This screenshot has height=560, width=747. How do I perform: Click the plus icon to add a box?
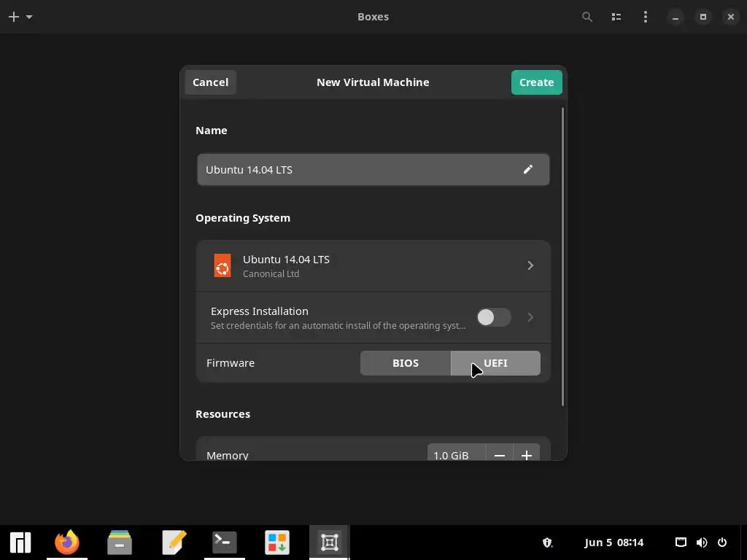pyautogui.click(x=14, y=17)
